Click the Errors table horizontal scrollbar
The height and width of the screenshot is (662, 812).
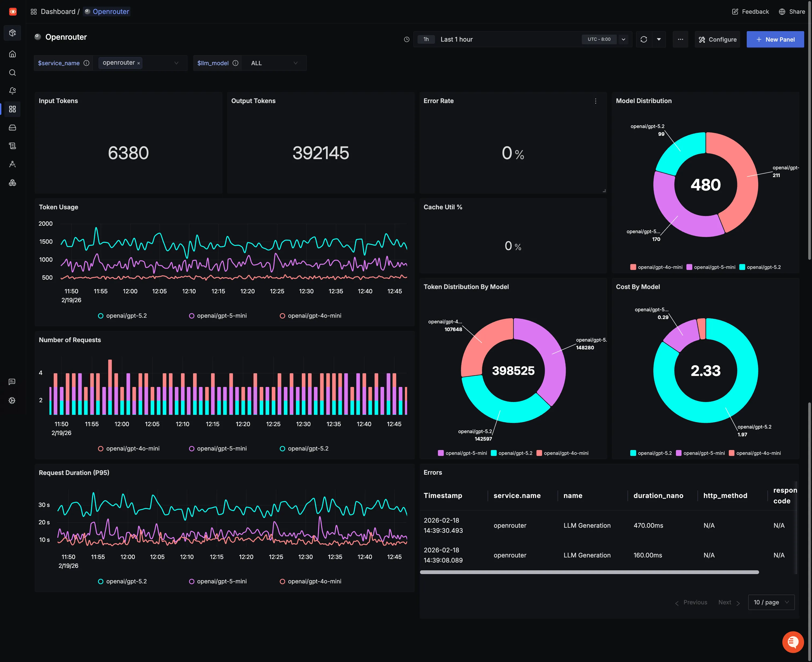click(x=590, y=572)
